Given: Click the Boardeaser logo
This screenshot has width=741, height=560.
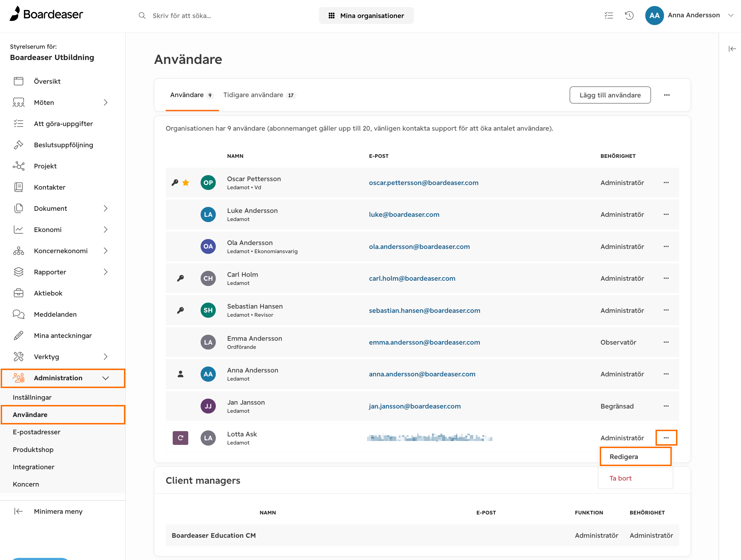Looking at the screenshot, I should point(46,14).
